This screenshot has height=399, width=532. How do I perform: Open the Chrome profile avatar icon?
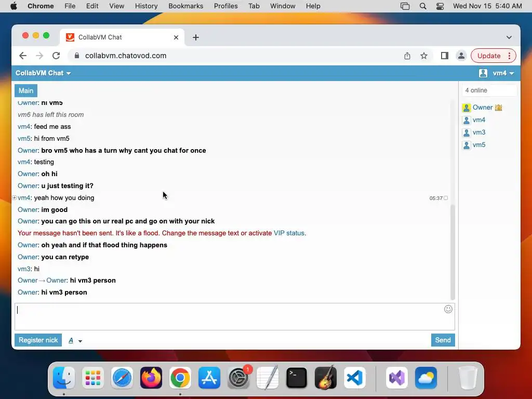point(461,56)
